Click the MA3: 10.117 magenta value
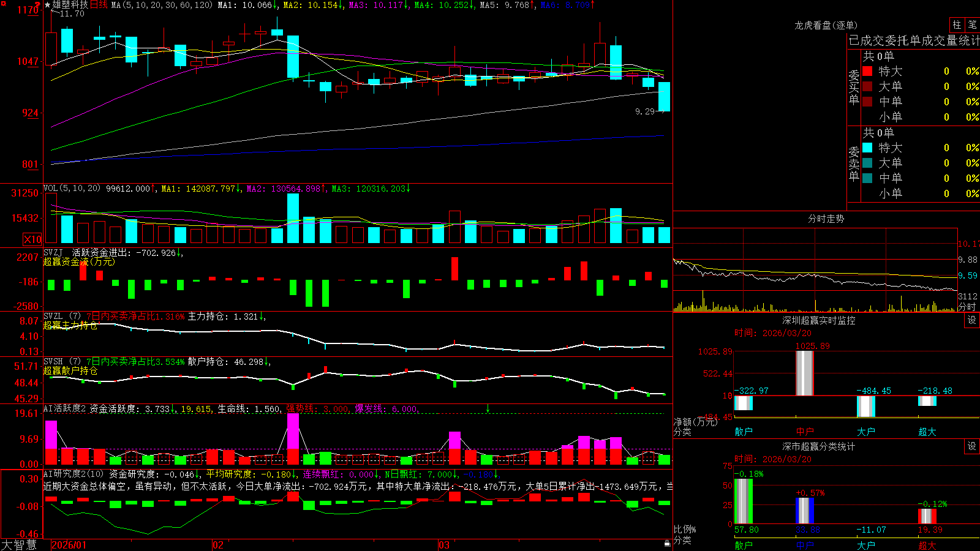Viewport: 980px width, 551px height. [x=378, y=5]
